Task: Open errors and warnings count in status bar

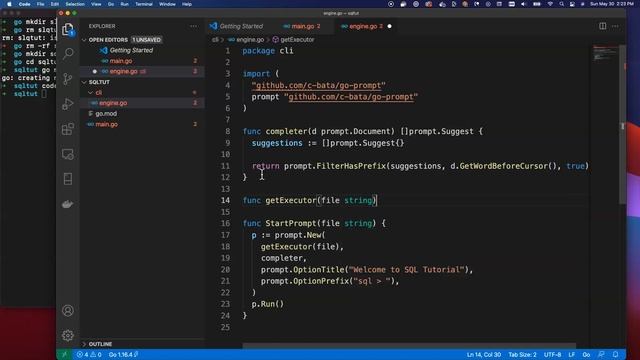Action: pyautogui.click(x=89, y=355)
